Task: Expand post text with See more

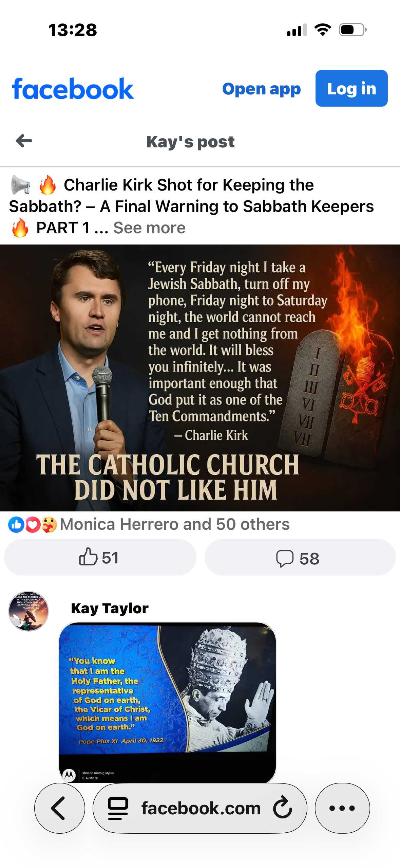Action: 149,228
